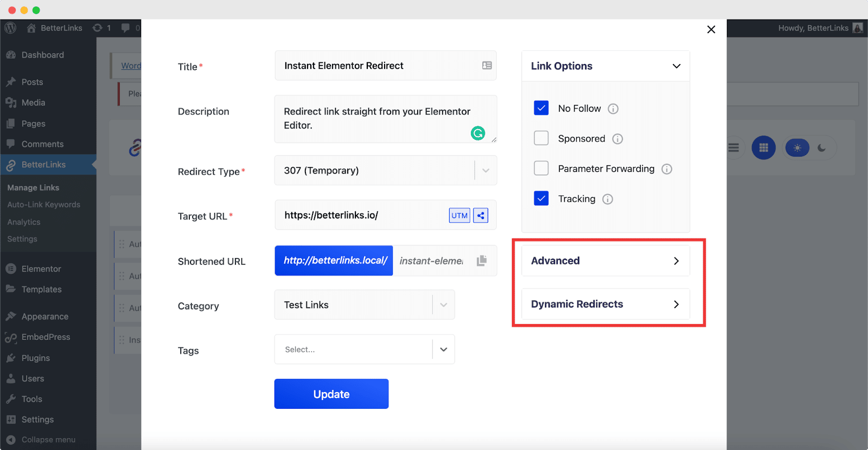
Task: Click the share icon beside UTM
Action: pyautogui.click(x=481, y=215)
